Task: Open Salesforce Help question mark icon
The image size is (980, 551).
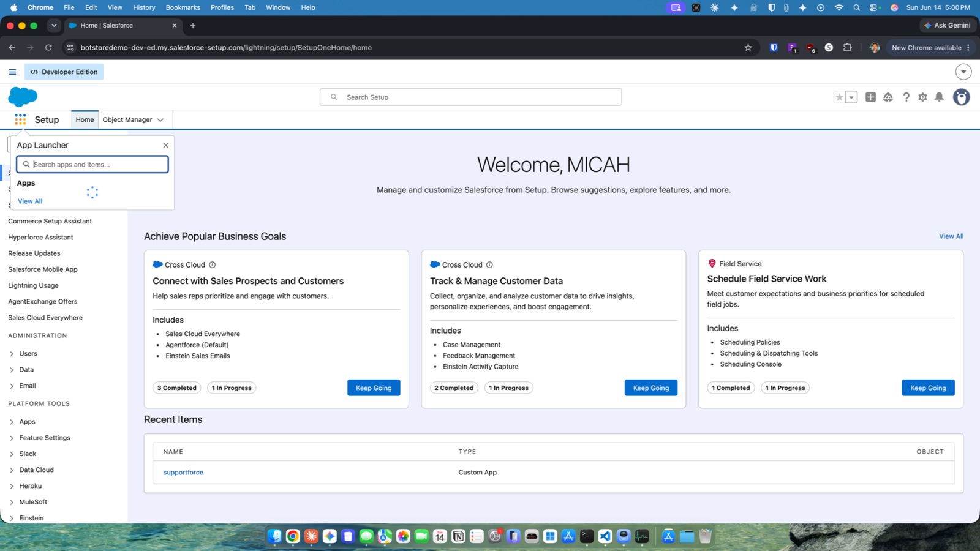Action: coord(906,97)
